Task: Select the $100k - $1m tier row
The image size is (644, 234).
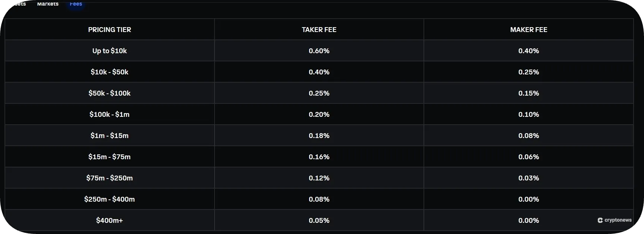Action: pos(110,114)
